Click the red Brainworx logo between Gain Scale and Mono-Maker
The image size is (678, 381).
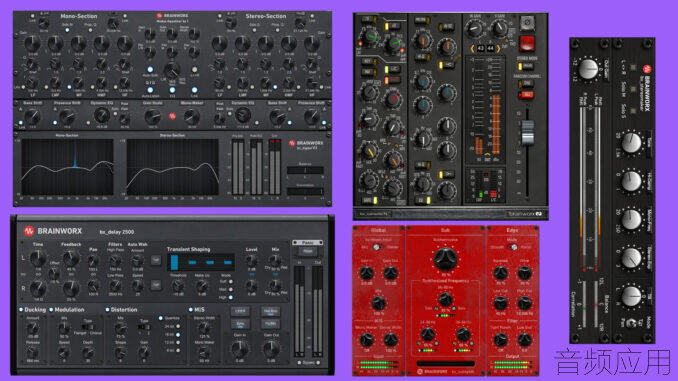pos(172,116)
